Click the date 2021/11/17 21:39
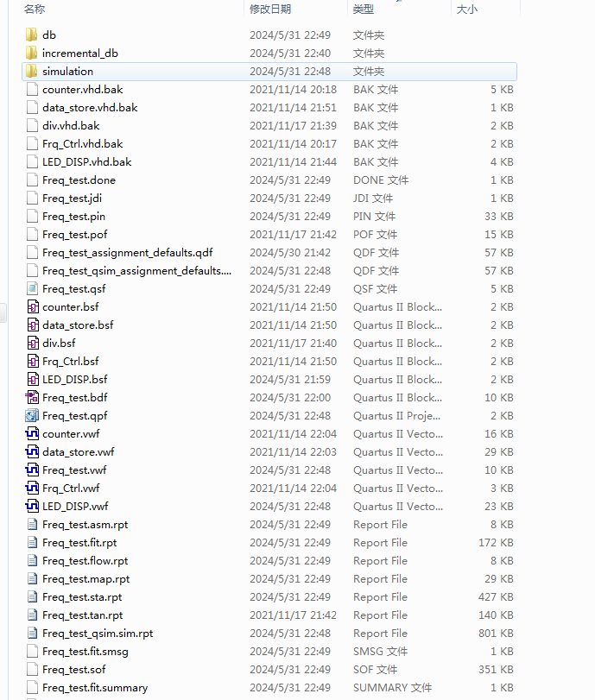This screenshot has height=700, width=595. coord(293,126)
